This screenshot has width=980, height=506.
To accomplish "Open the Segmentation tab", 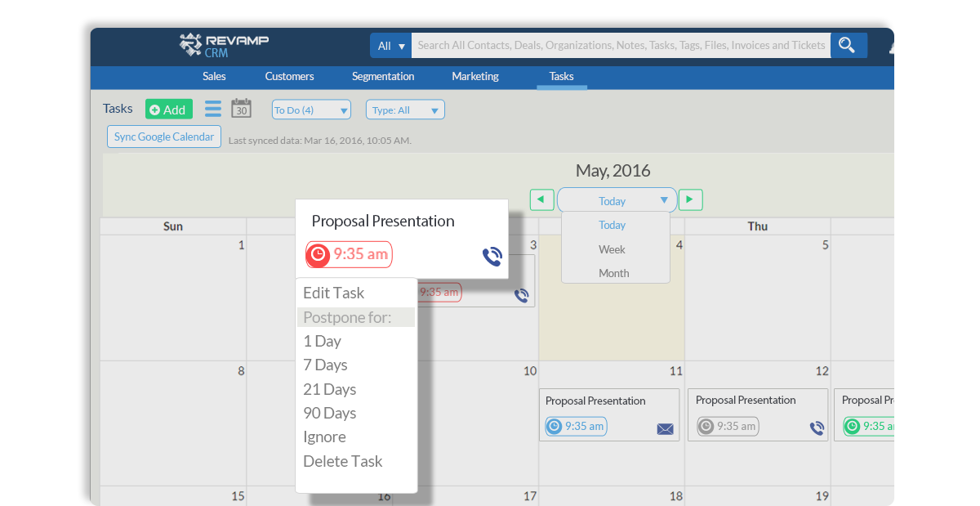I will click(383, 76).
